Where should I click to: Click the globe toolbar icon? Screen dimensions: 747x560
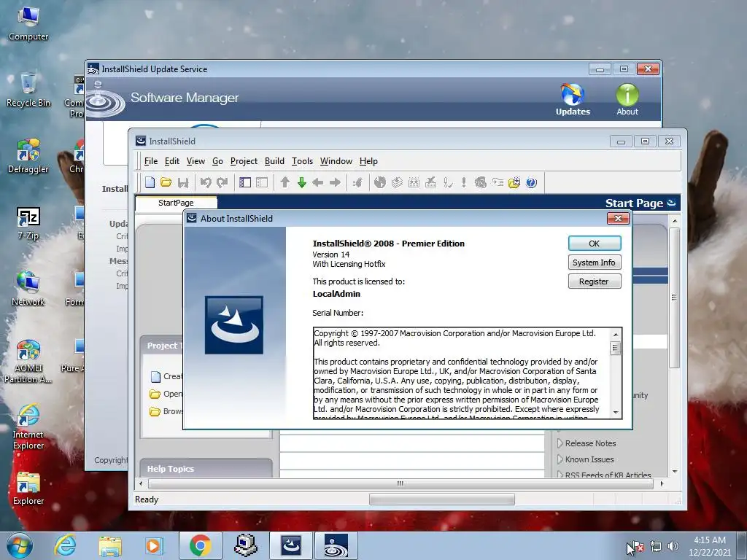click(379, 182)
